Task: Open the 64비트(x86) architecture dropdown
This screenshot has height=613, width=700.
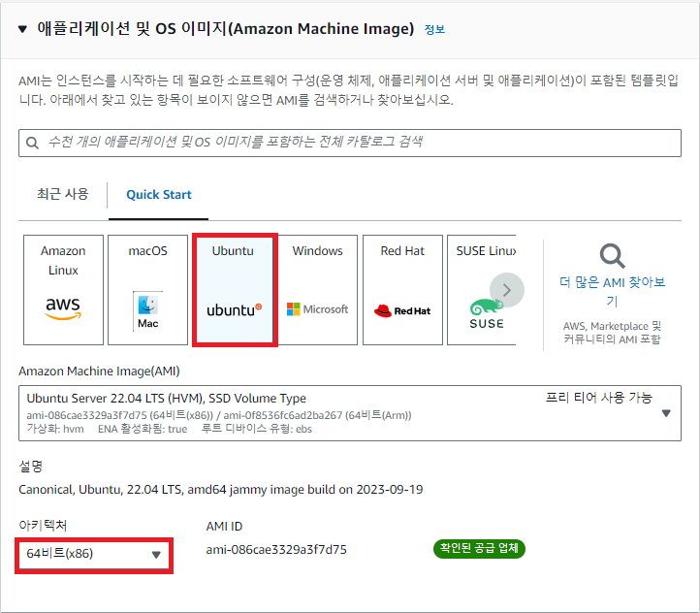Action: pyautogui.click(x=94, y=555)
